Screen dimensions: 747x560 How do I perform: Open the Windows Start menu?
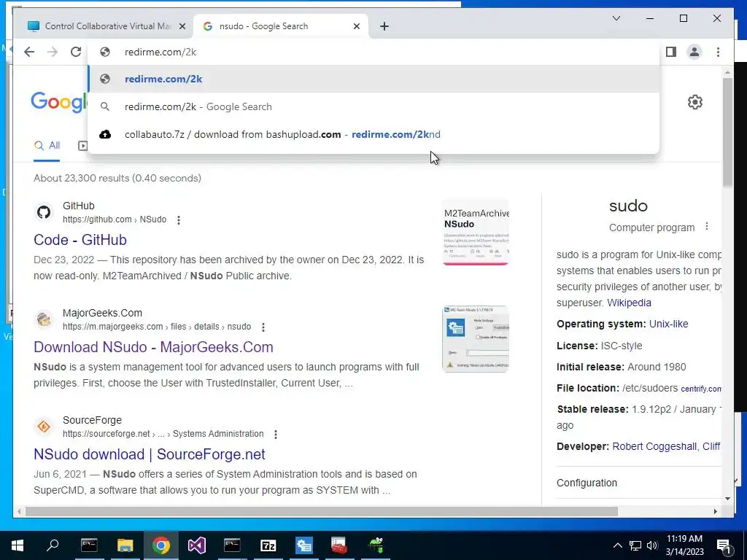[x=18, y=545]
